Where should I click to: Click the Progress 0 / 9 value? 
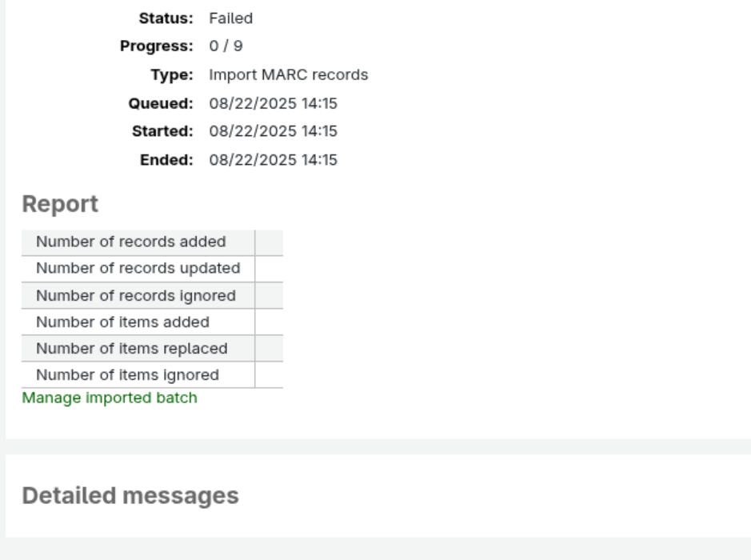[226, 47]
